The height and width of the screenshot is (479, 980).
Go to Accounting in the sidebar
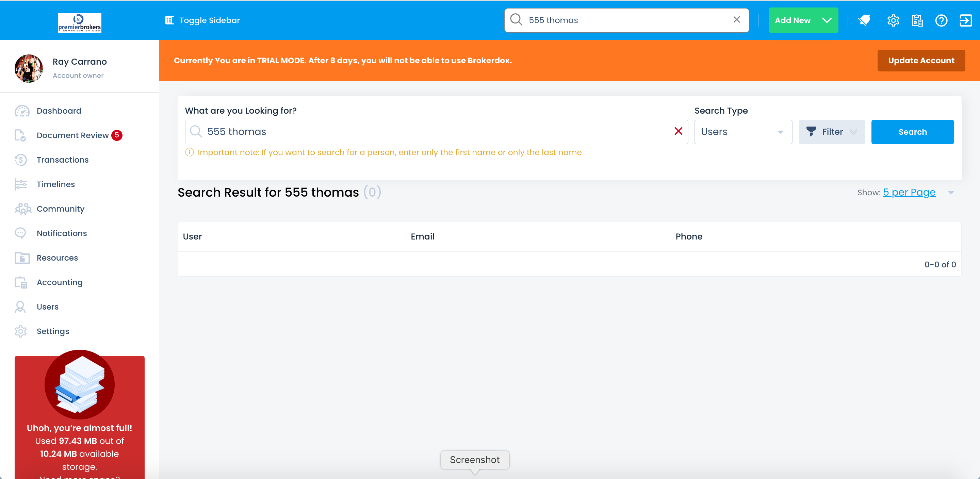click(x=60, y=282)
